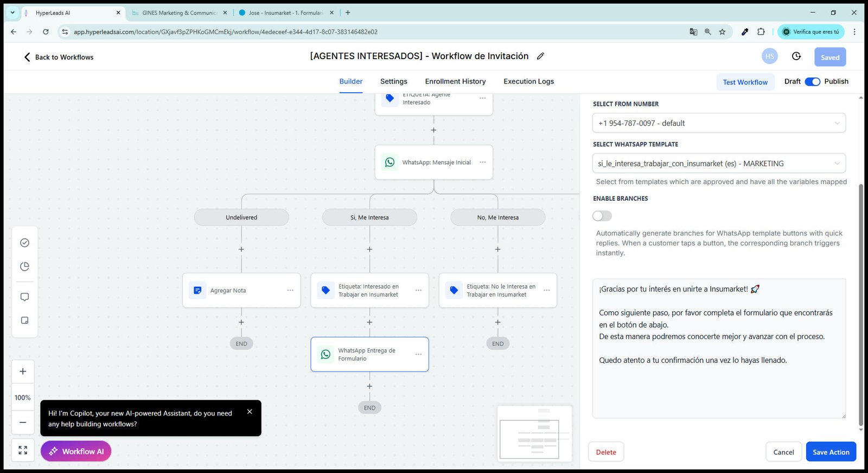
Task: Bookmark this page with star icon
Action: click(722, 32)
